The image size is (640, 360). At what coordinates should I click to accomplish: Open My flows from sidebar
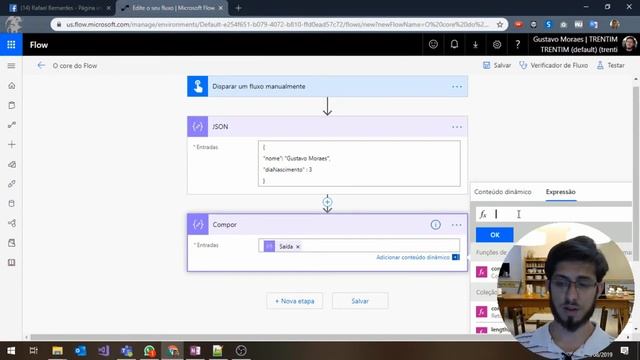[x=11, y=124]
